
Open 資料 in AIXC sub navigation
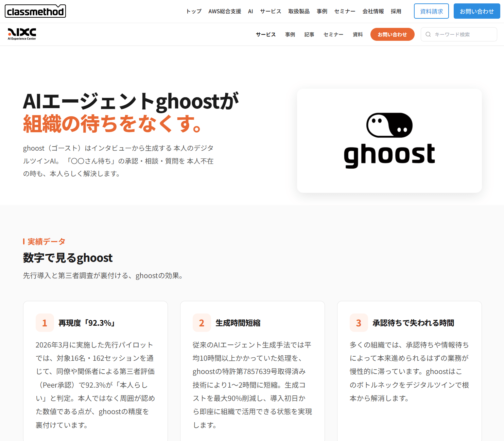click(358, 35)
